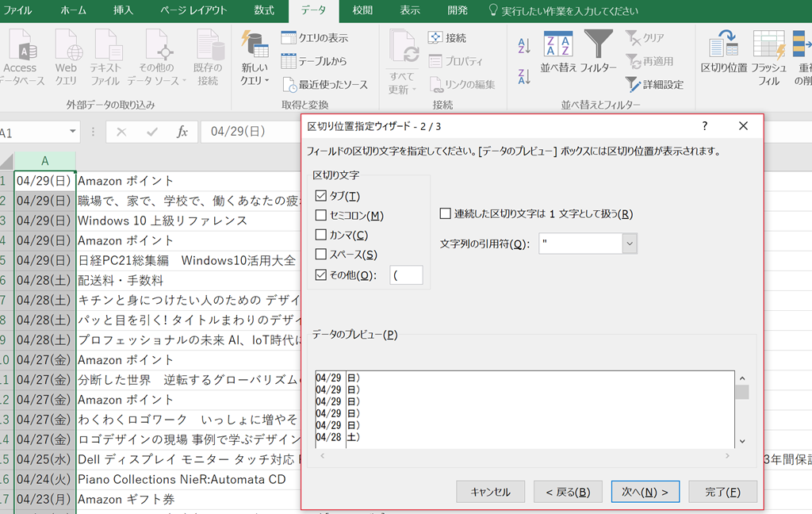
Task: Click the 次へ (Next) button
Action: (x=645, y=492)
